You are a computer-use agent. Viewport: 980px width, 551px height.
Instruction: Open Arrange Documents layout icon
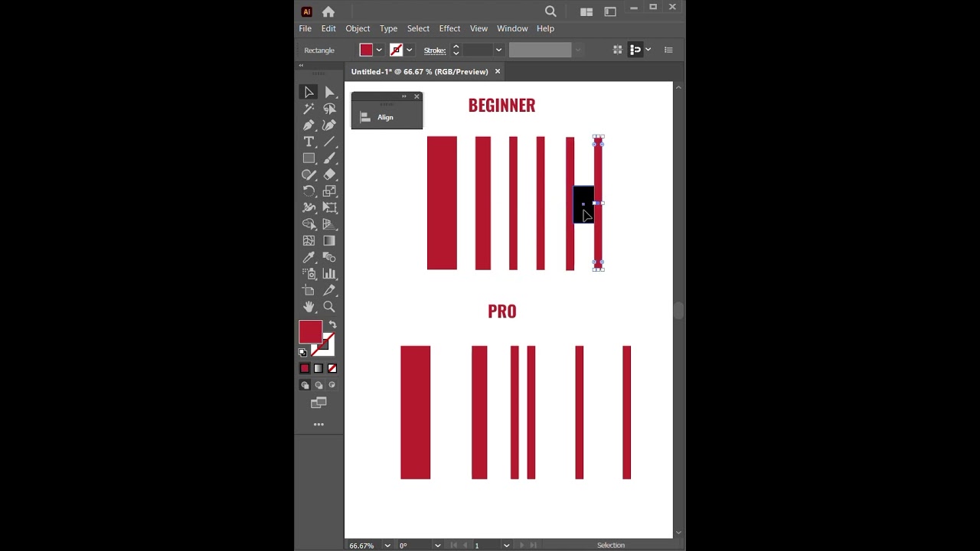pyautogui.click(x=586, y=11)
